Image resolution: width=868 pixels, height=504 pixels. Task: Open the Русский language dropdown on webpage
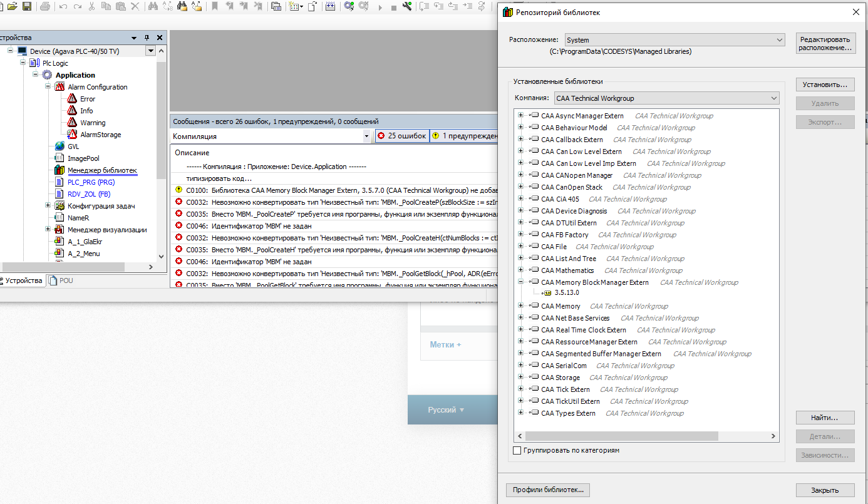pyautogui.click(x=446, y=410)
